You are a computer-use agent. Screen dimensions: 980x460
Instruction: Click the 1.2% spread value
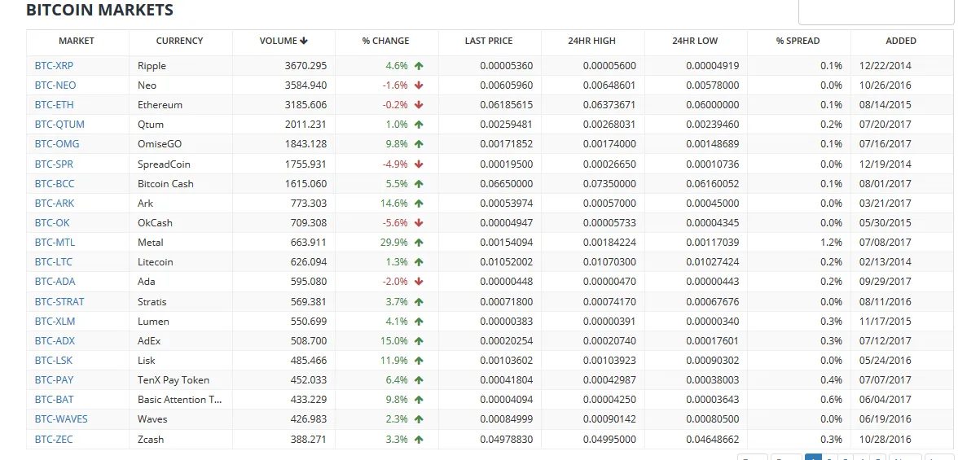coord(832,243)
